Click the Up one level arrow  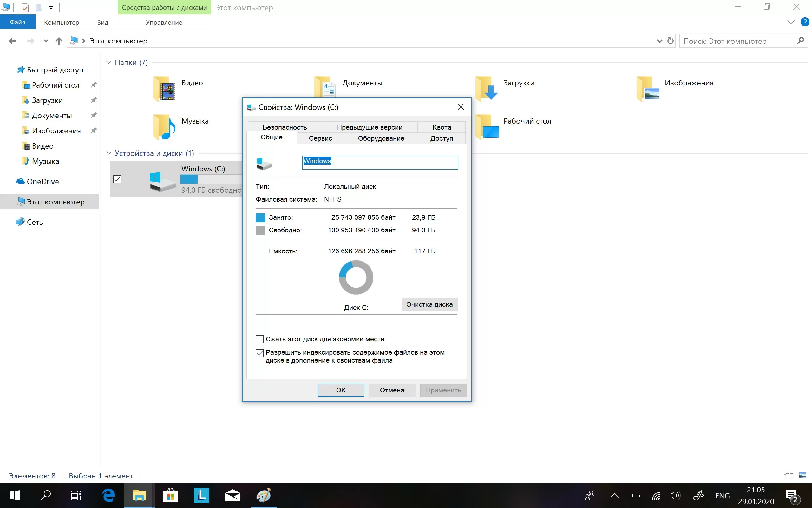[59, 41]
